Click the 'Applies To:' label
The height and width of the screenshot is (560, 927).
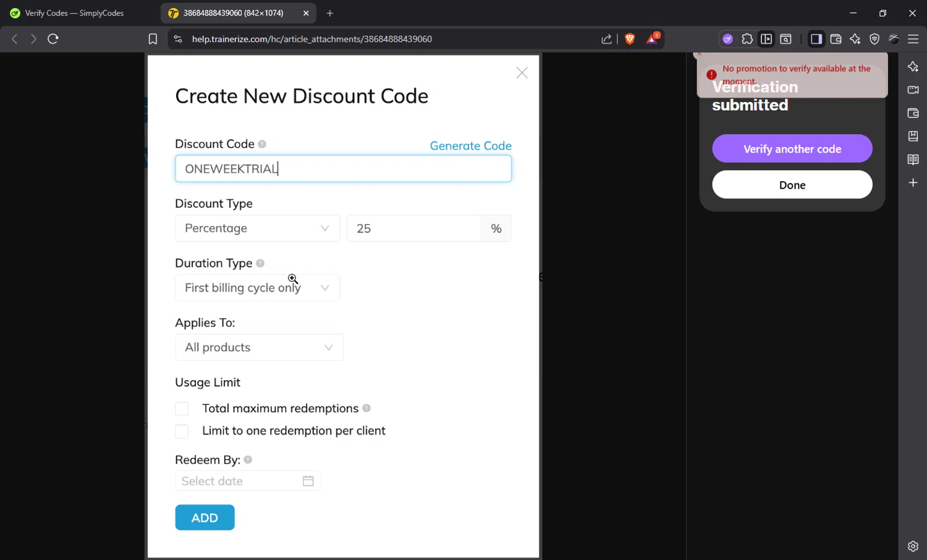tap(205, 323)
